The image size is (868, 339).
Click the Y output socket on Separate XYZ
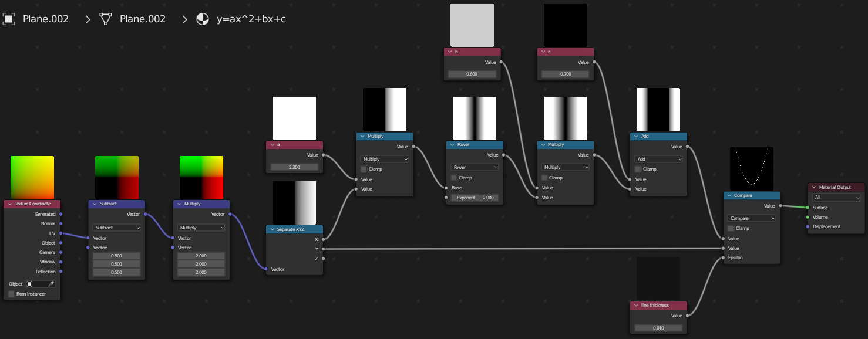[323, 249]
